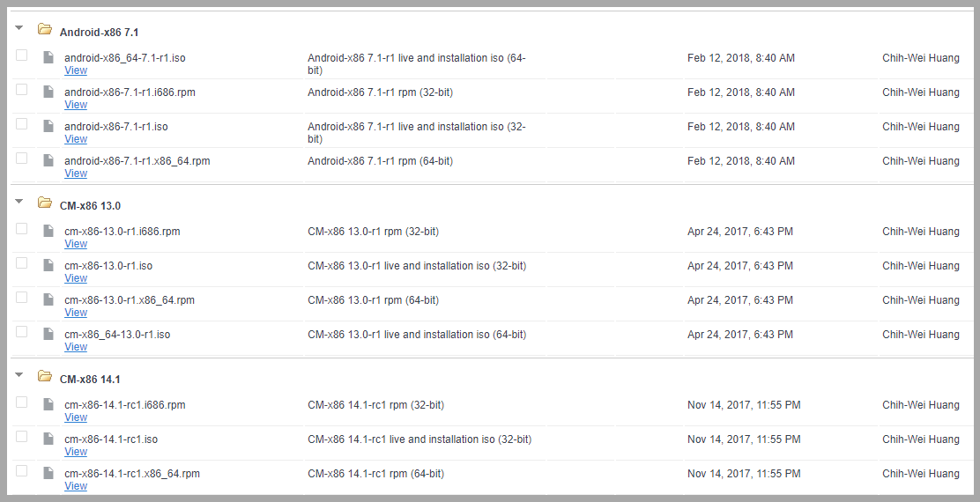Click the CM-x86 14.1 folder icon
Image resolution: width=980 pixels, height=502 pixels.
45,377
